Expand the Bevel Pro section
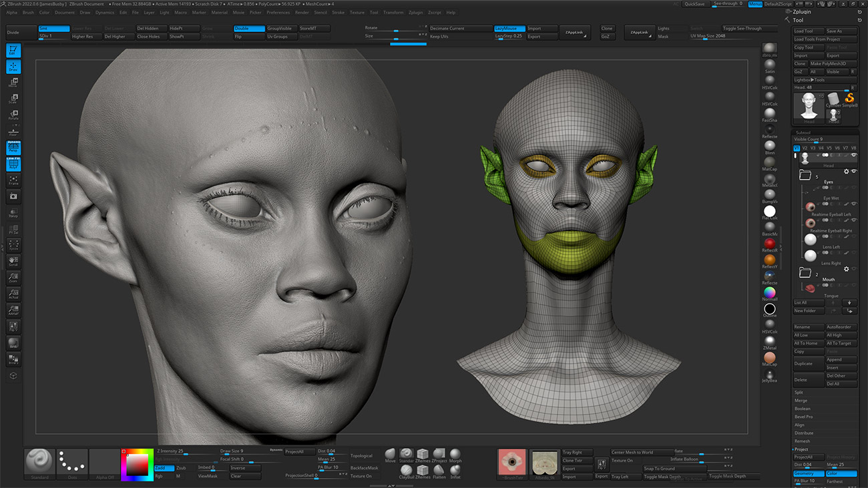 click(804, 417)
